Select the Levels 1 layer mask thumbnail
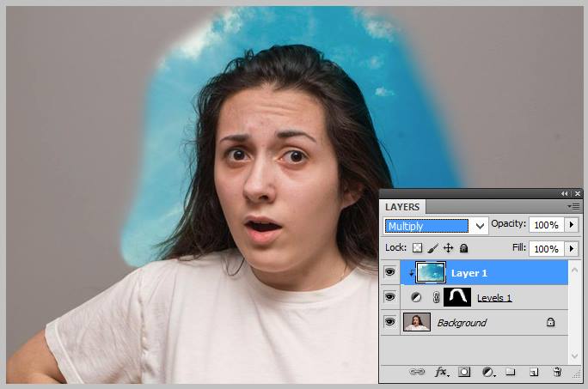 pyautogui.click(x=456, y=298)
